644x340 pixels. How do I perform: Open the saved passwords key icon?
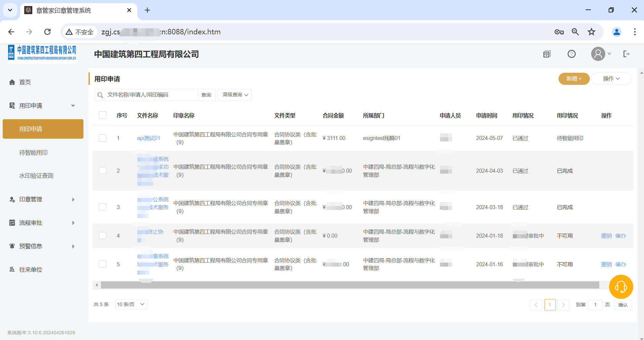click(x=559, y=32)
